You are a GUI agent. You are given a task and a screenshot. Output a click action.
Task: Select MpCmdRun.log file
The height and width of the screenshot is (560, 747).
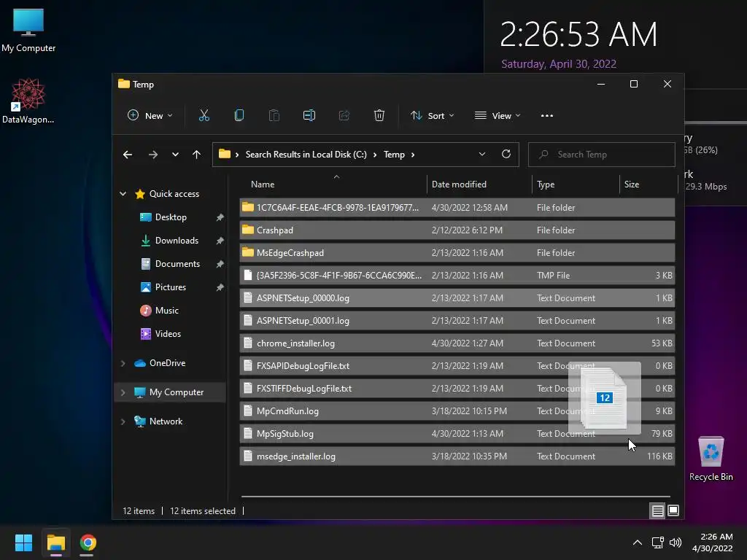(457, 411)
